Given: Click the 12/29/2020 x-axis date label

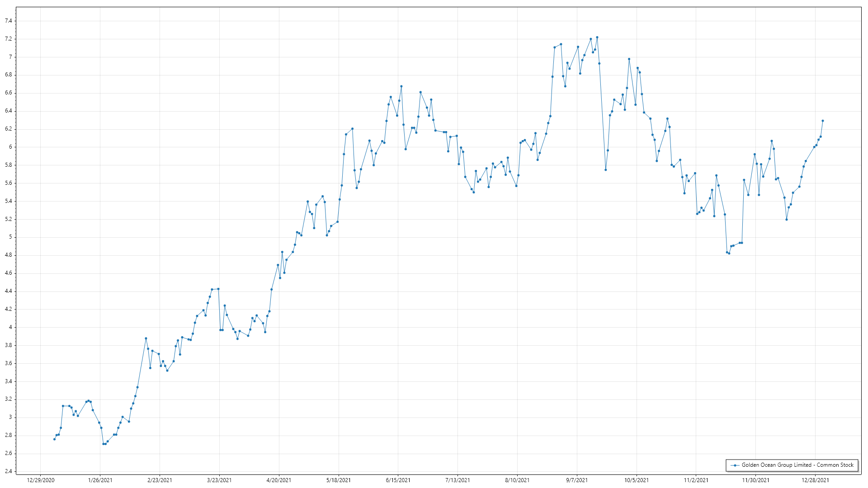Looking at the screenshot, I should point(41,480).
